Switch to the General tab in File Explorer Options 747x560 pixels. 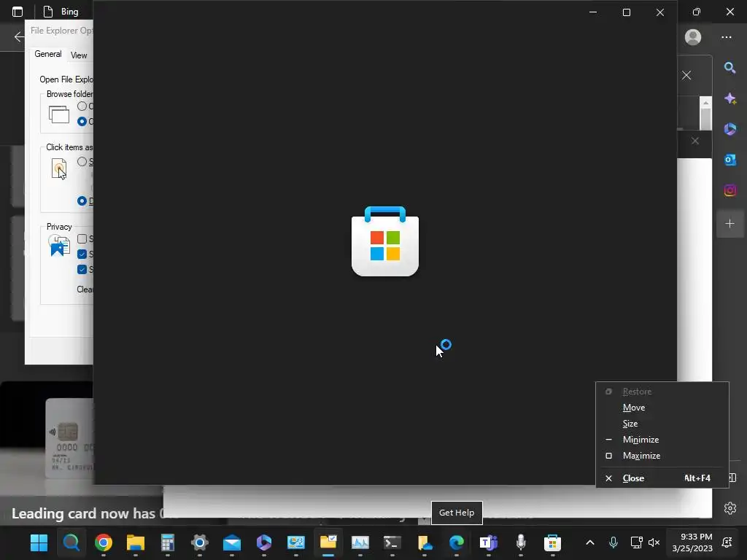pyautogui.click(x=47, y=54)
